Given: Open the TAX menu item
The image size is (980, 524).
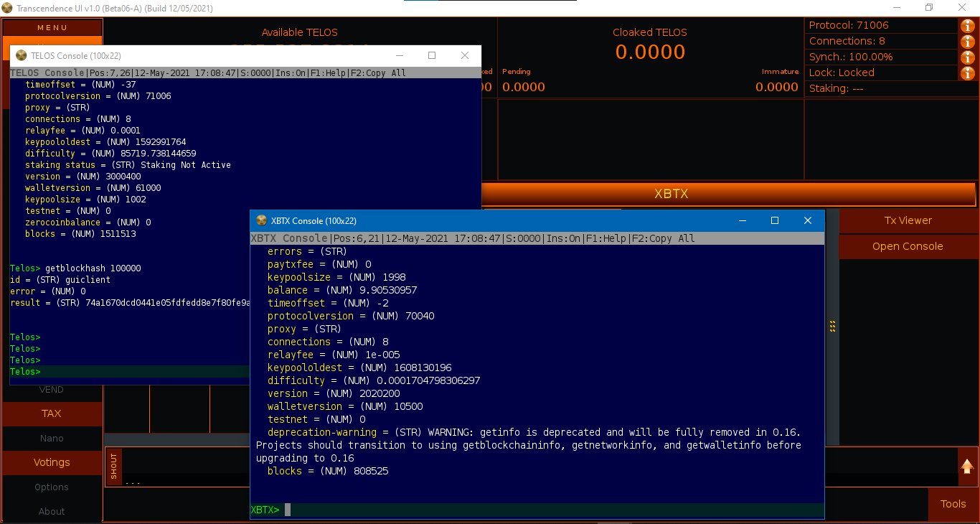Looking at the screenshot, I should [52, 413].
